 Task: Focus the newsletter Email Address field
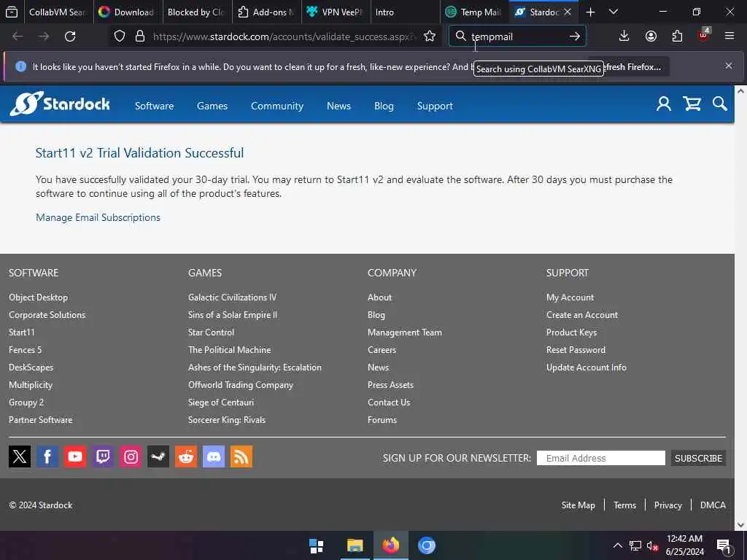point(601,458)
